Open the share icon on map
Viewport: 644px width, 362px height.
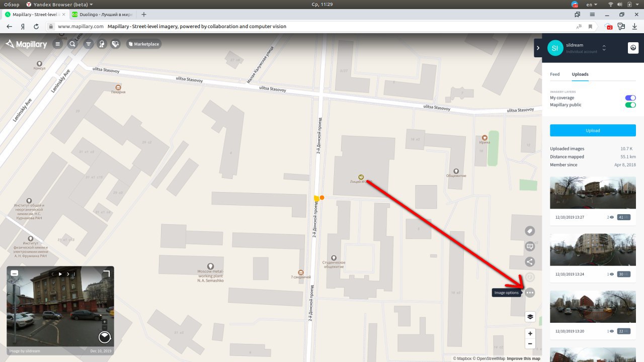pyautogui.click(x=530, y=261)
